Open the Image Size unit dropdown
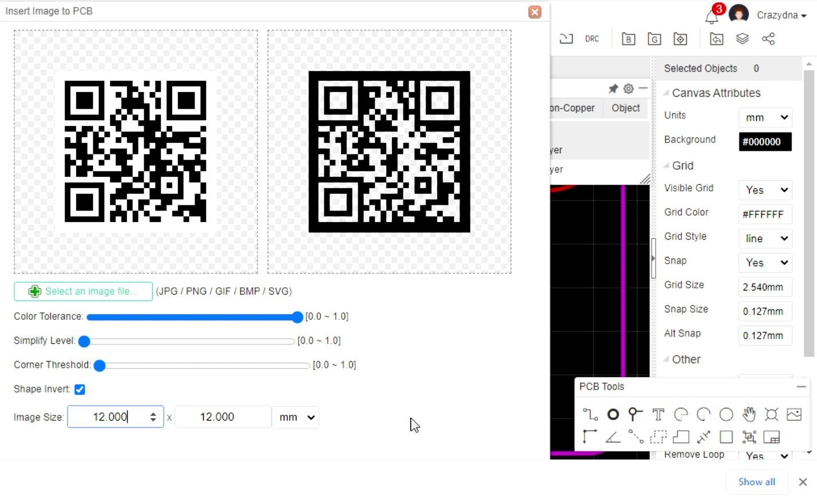This screenshot has height=504, width=817. coord(296,417)
